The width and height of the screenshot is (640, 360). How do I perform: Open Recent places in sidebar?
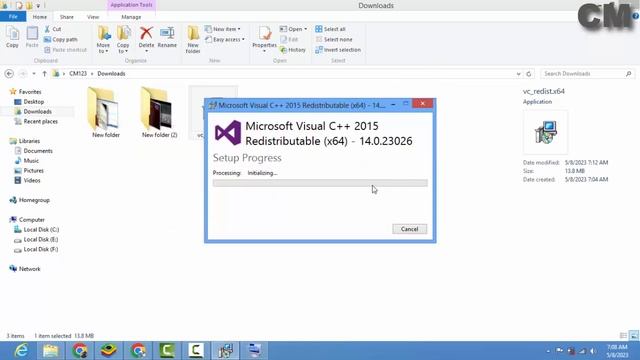(41, 121)
